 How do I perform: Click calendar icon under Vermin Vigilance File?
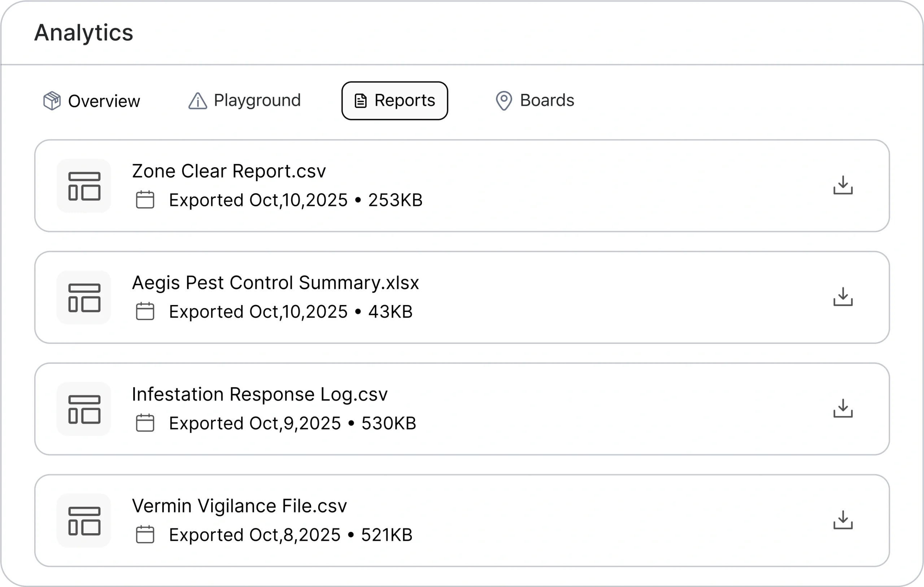145,535
